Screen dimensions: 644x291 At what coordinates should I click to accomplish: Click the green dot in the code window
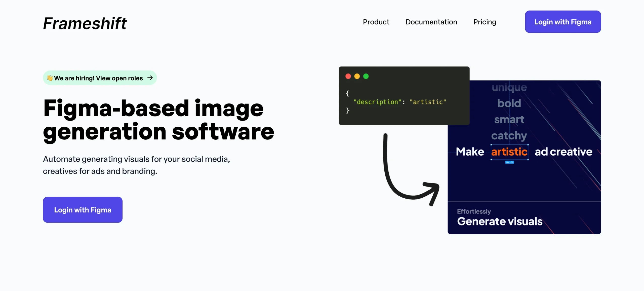click(x=366, y=76)
